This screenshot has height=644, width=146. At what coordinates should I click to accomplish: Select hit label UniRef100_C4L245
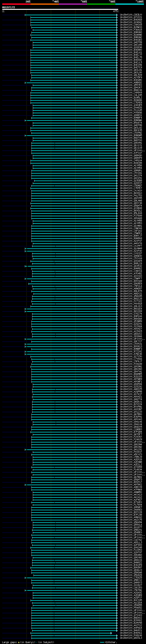(x=131, y=95)
